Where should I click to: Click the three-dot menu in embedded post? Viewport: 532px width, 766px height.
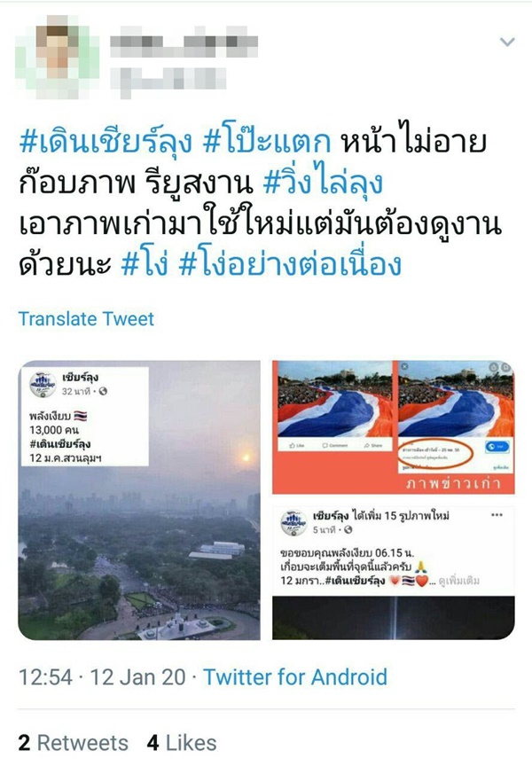(497, 515)
